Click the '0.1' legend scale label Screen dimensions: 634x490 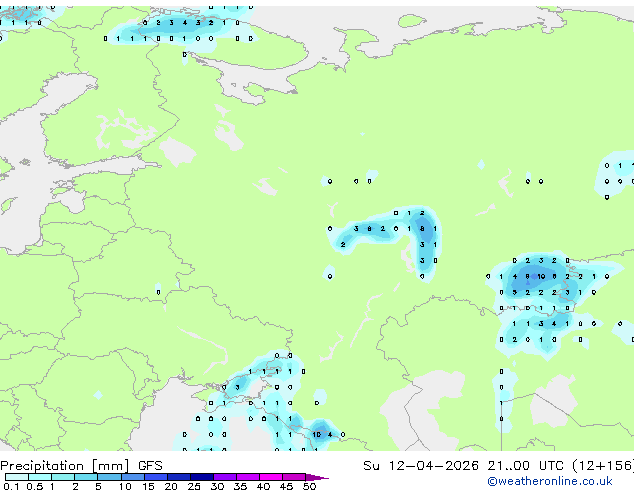pyautogui.click(x=11, y=486)
